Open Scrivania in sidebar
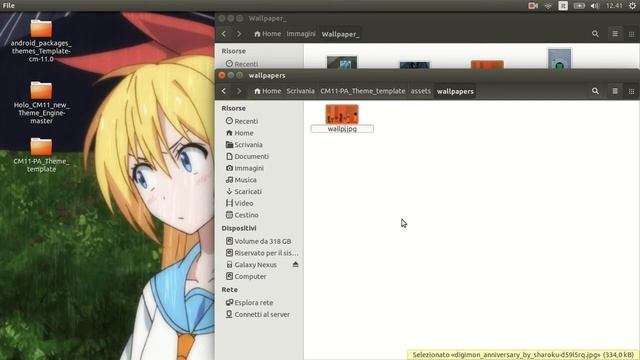The image size is (640, 360). click(x=244, y=145)
